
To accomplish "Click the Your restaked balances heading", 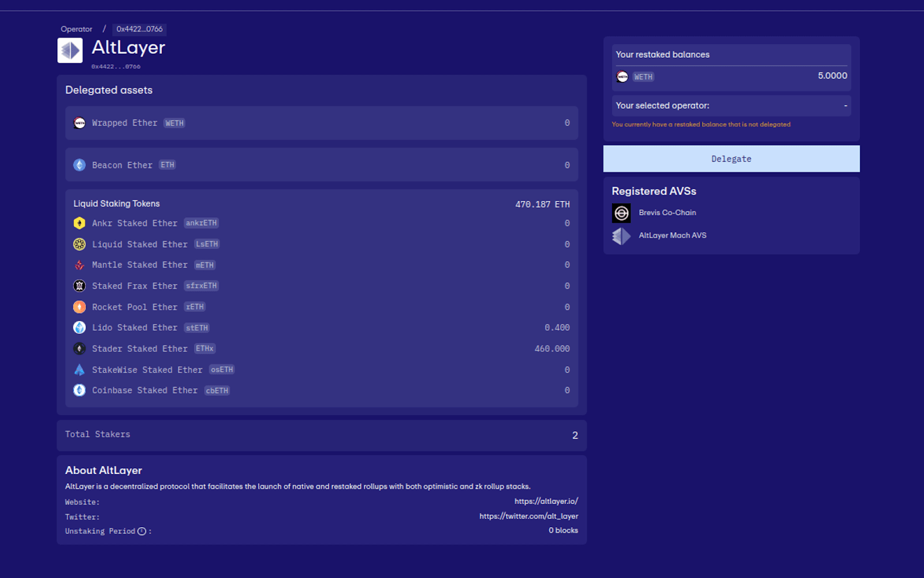I will pyautogui.click(x=662, y=54).
